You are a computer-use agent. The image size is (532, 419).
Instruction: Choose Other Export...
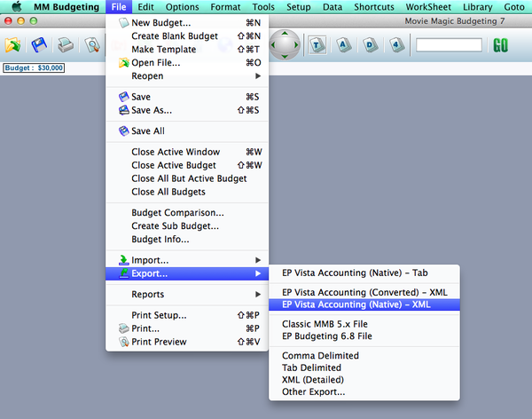click(364, 391)
